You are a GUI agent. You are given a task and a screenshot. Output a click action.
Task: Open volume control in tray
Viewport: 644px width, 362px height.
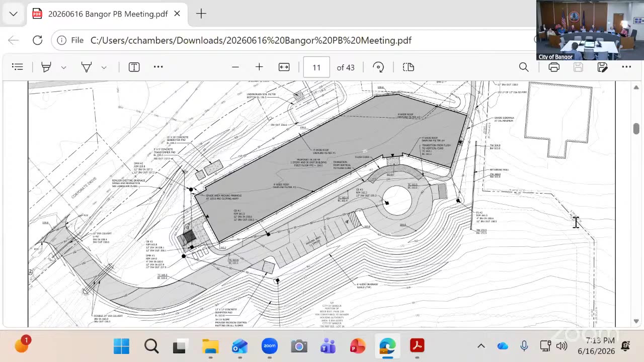[561, 346]
